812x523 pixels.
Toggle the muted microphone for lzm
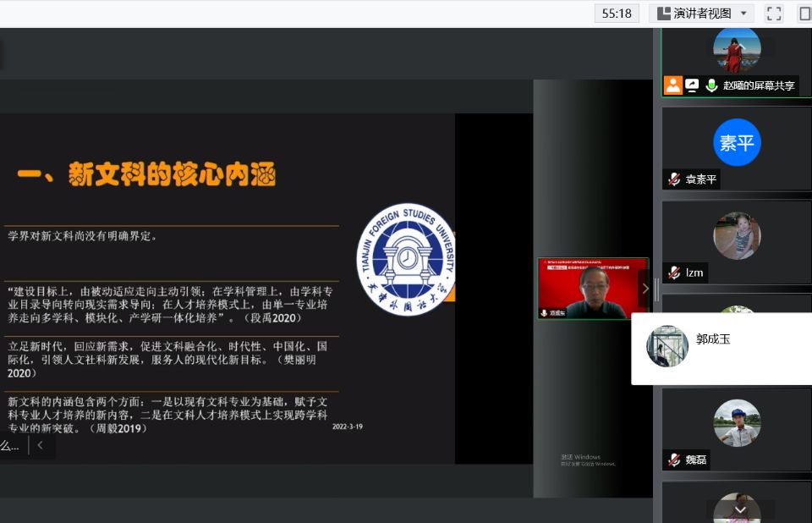pos(674,273)
